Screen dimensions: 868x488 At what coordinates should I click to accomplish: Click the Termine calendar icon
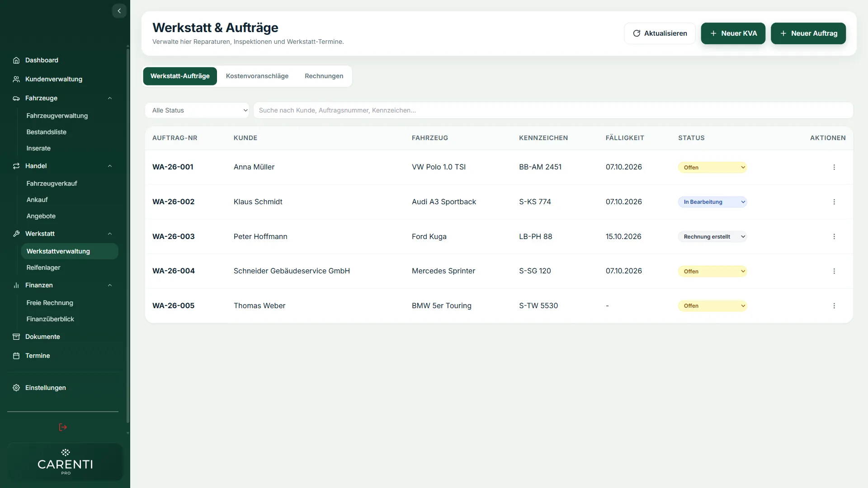pyautogui.click(x=16, y=356)
